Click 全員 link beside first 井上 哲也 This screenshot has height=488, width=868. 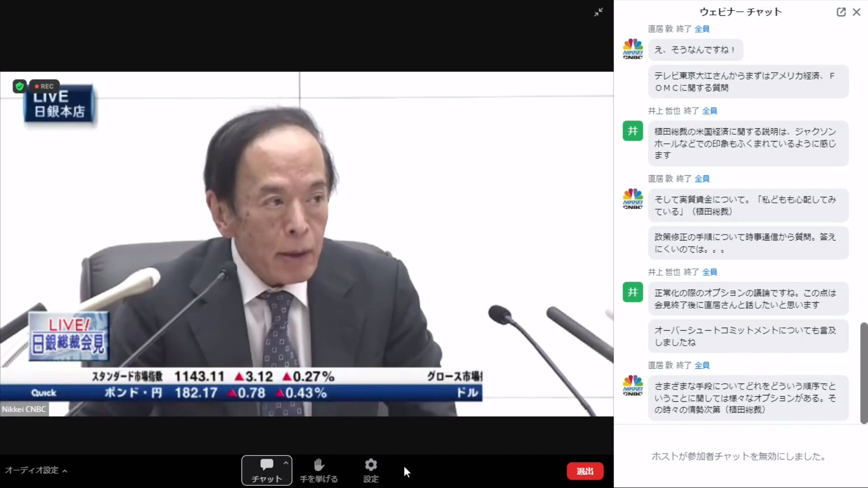pyautogui.click(x=709, y=111)
